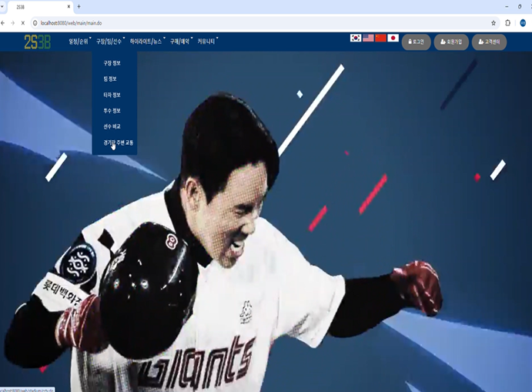Screen dimensions: 532x392
Task: Open the browser extensions puzzle icon
Action: point(508,23)
